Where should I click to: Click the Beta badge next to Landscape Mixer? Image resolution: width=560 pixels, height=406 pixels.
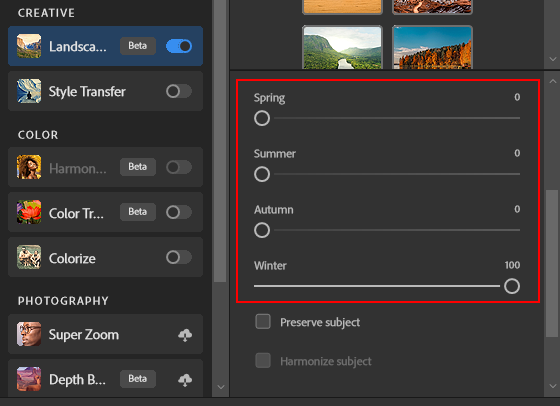click(138, 46)
